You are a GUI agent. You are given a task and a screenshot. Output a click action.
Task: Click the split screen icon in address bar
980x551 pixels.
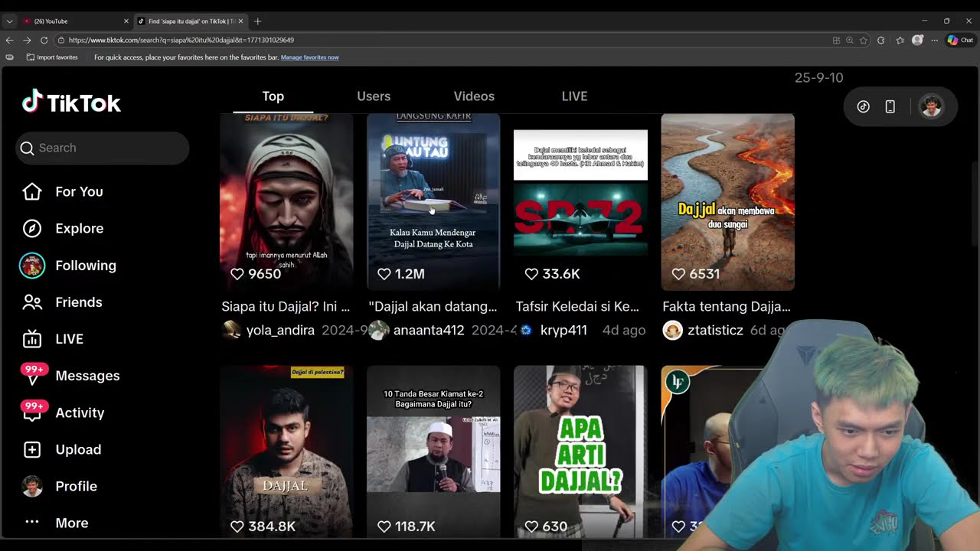click(x=836, y=40)
